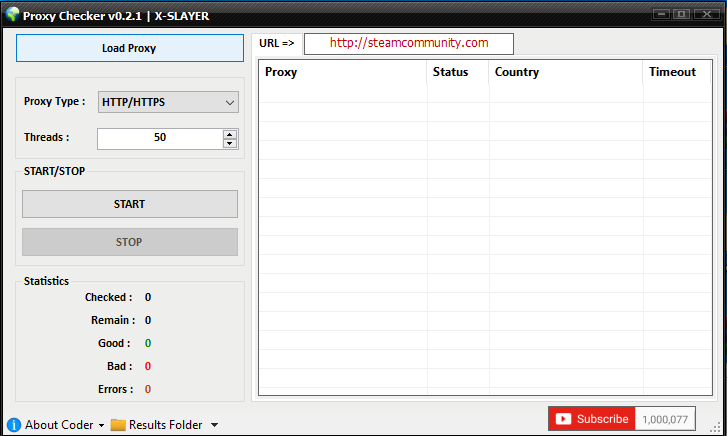Minimize the Proxy Checker window
This screenshot has width=727, height=436.
[x=661, y=14]
